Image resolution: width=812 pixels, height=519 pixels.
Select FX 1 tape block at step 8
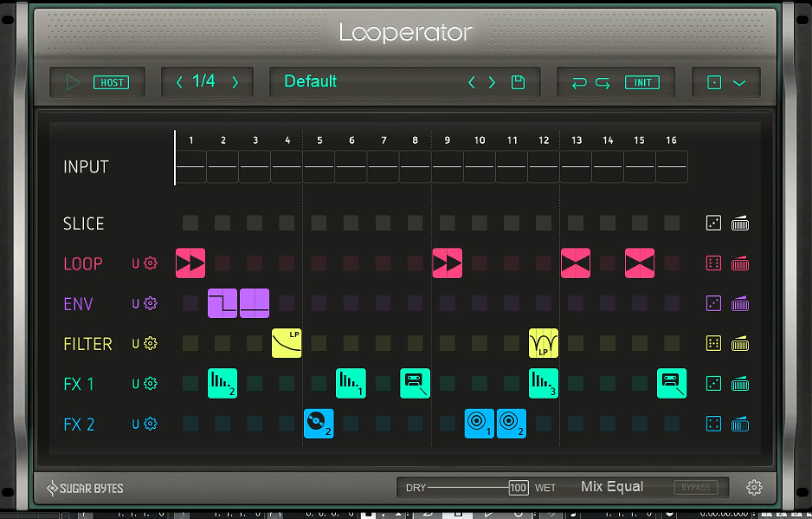coord(416,384)
